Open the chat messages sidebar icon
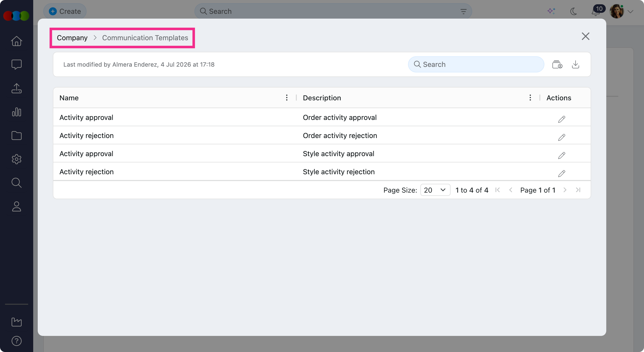 click(x=17, y=65)
